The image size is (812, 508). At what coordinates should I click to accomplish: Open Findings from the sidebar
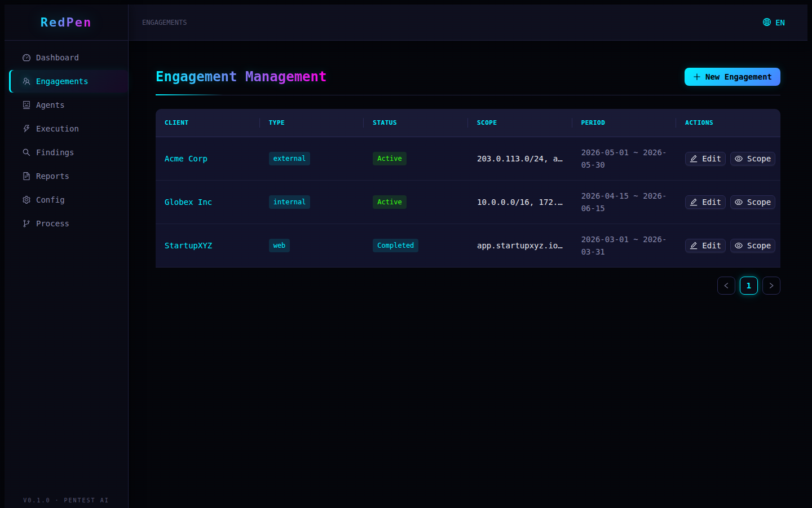tap(69, 152)
